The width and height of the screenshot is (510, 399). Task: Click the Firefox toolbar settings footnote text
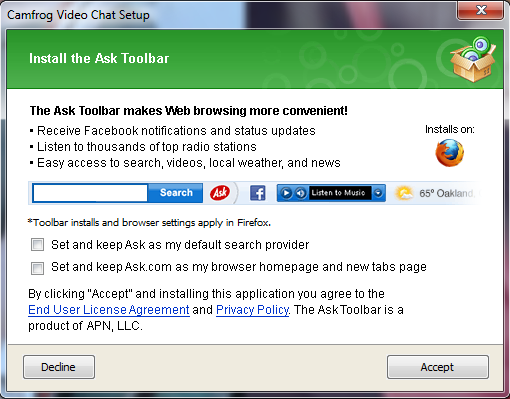(x=149, y=222)
